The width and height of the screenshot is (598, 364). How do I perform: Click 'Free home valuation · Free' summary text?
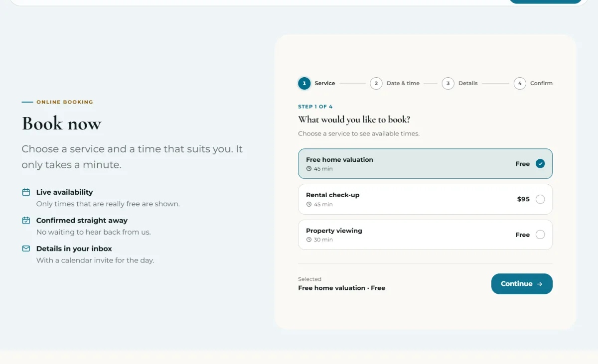(341, 288)
